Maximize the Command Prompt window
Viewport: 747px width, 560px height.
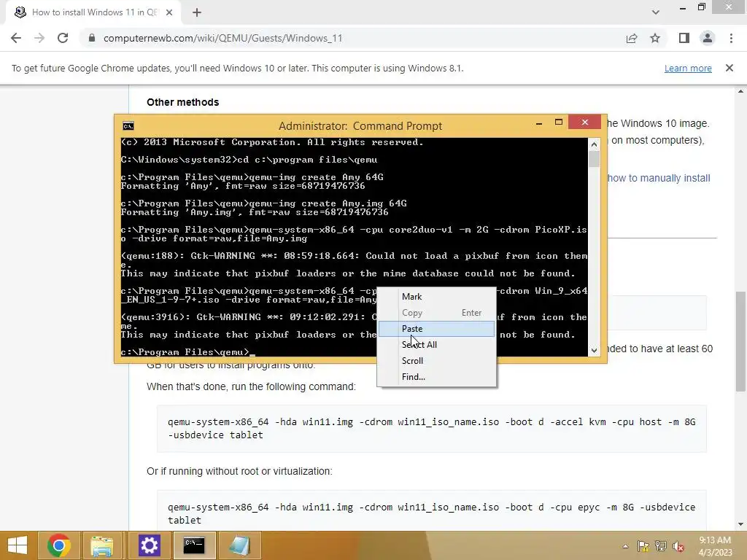pos(559,122)
